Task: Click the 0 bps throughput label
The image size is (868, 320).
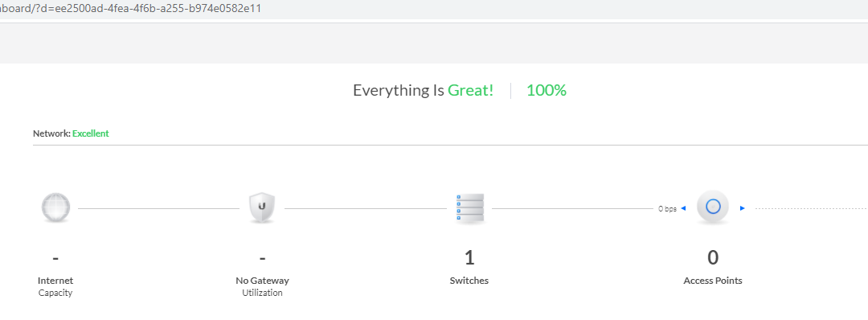Action: (667, 209)
